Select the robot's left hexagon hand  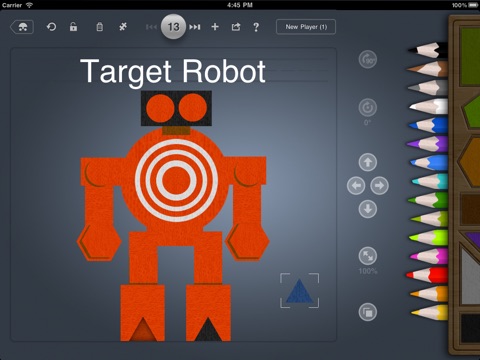point(99,242)
